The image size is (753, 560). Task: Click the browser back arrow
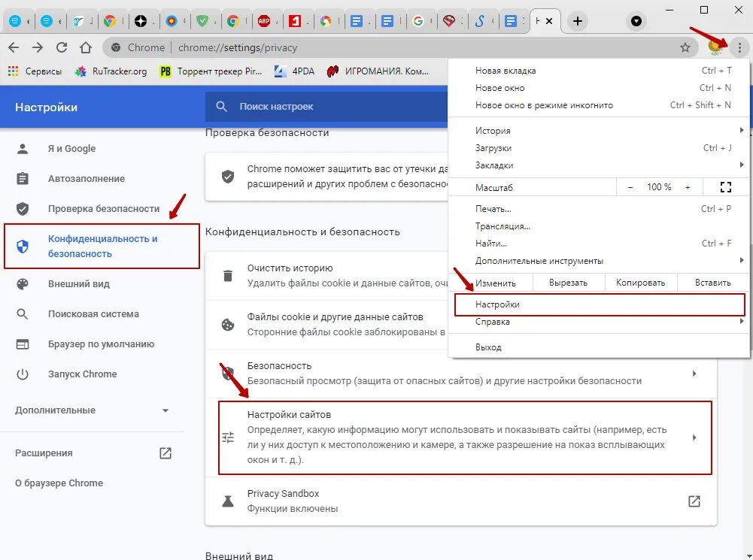pyautogui.click(x=14, y=47)
